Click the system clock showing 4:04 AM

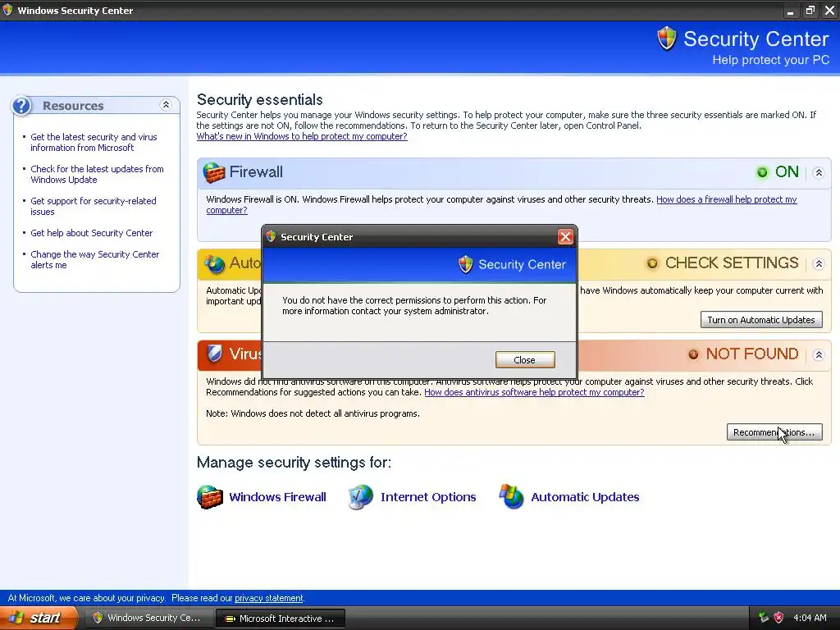[810, 618]
